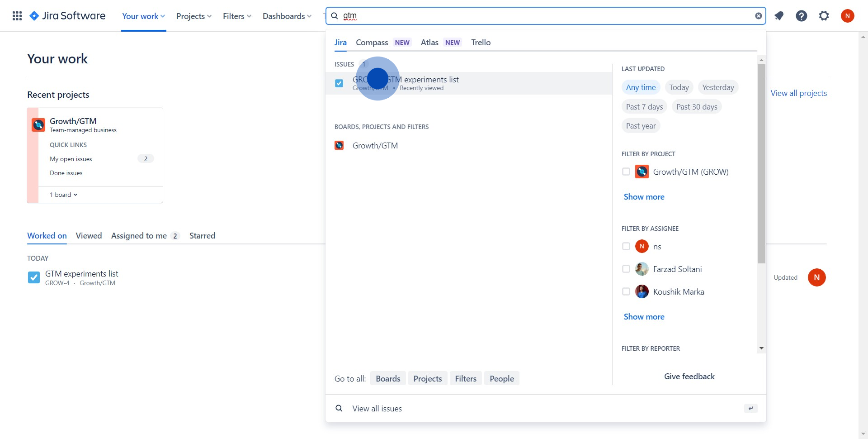Click the task icon beside GTM experiments list in Worked on
Viewport: 868px width, 439px height.
(34, 277)
